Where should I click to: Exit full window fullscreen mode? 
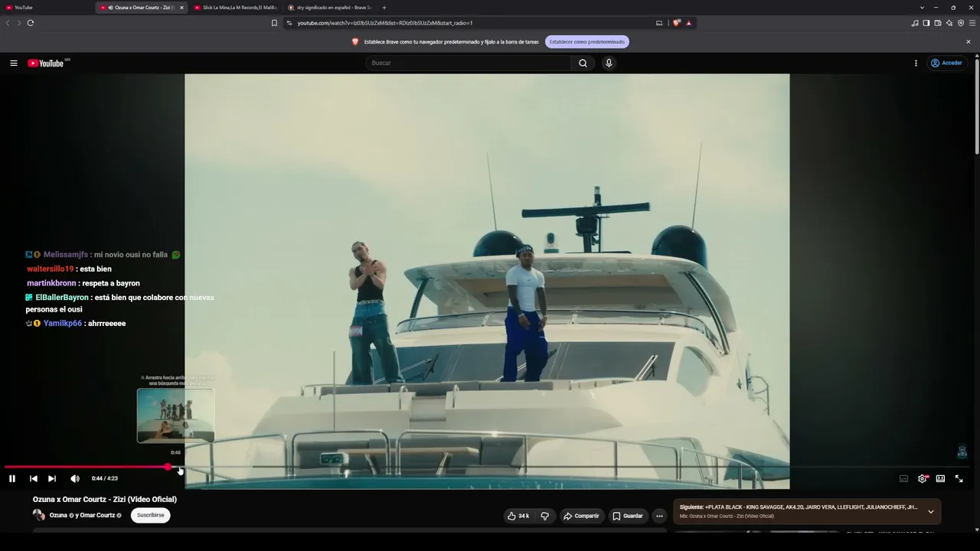pos(959,478)
